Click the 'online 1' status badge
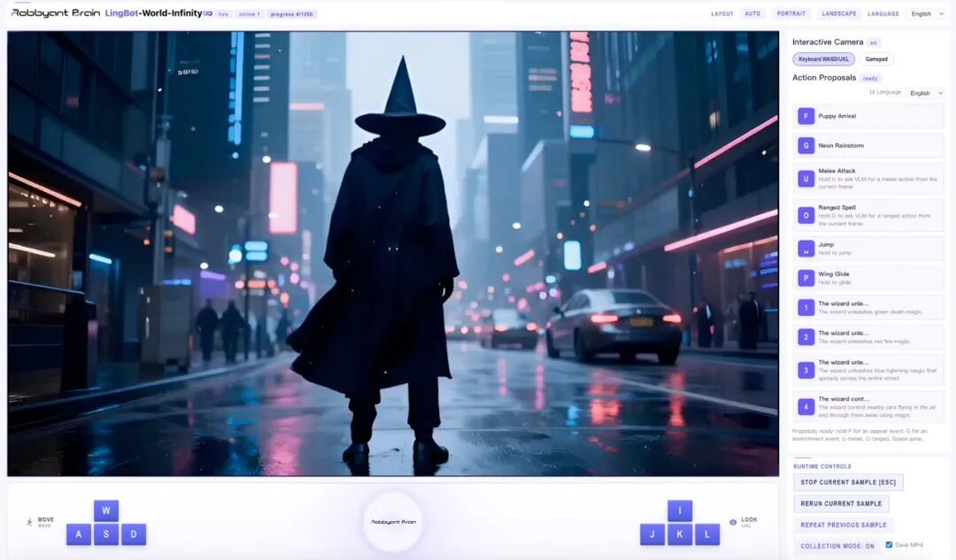This screenshot has width=956, height=560. point(249,14)
